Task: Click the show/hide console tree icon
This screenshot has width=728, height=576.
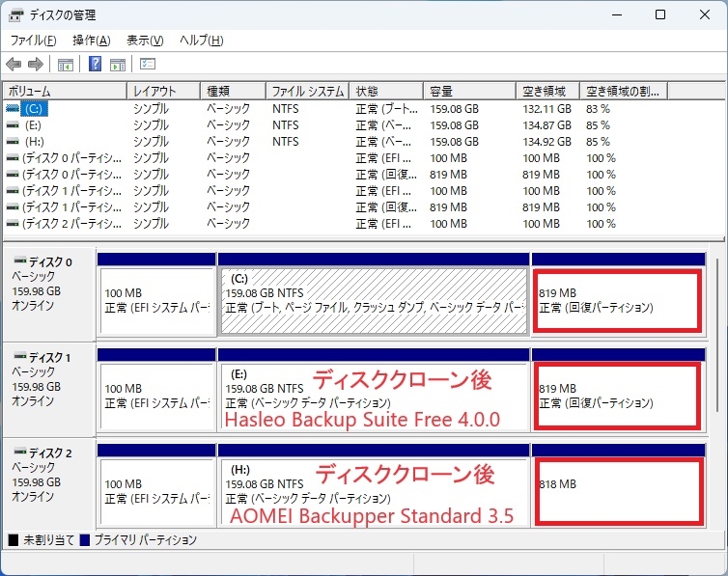Action: click(x=65, y=65)
